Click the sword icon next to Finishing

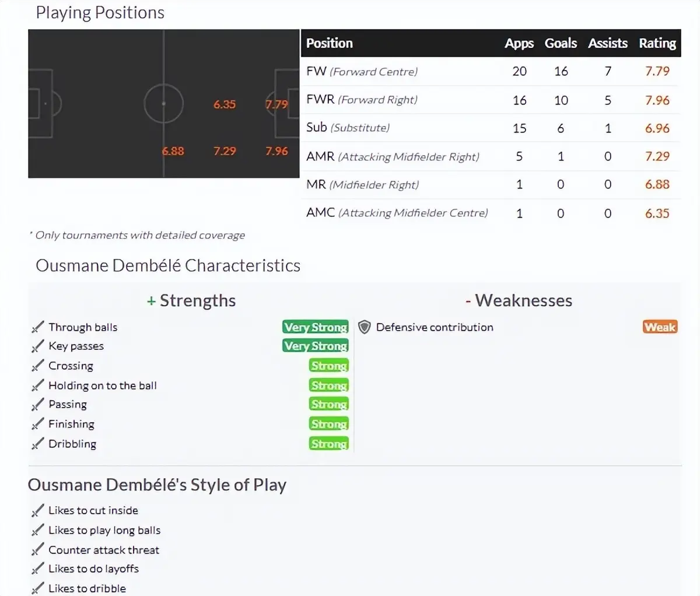point(38,424)
